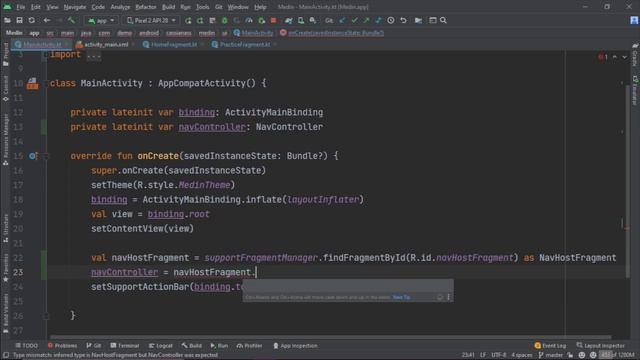This screenshot has height=360, width=640.
Task: Click the Sync/reload icon in toolbar
Action: [31, 20]
